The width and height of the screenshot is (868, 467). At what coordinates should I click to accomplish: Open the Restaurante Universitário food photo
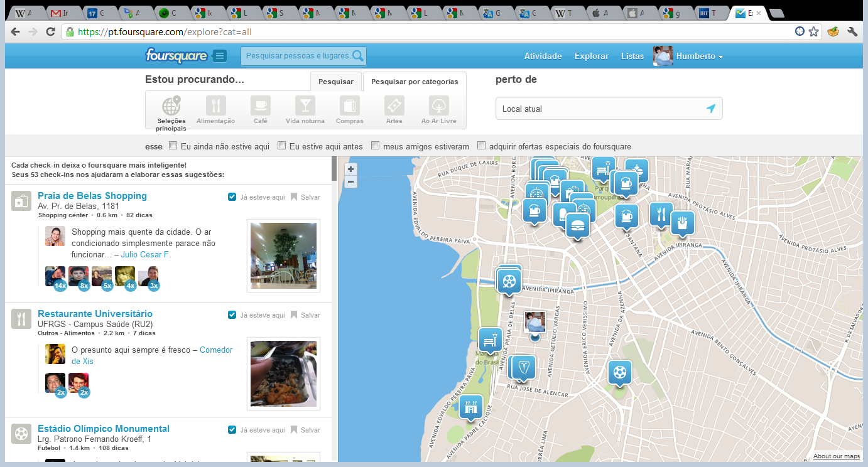point(284,373)
